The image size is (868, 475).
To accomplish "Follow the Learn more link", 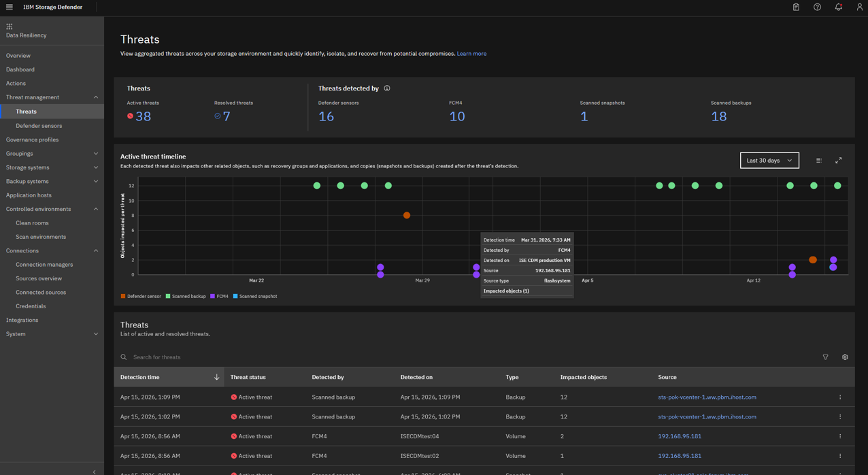I will coord(471,54).
